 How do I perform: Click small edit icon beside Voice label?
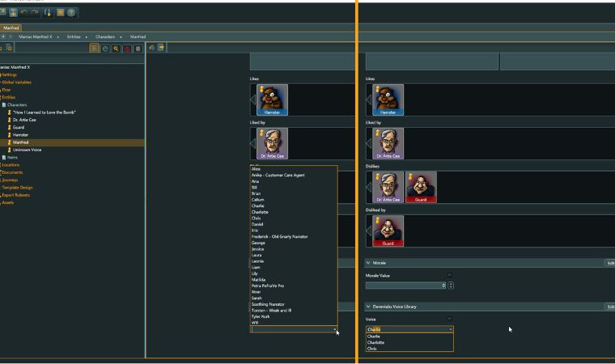(449, 319)
